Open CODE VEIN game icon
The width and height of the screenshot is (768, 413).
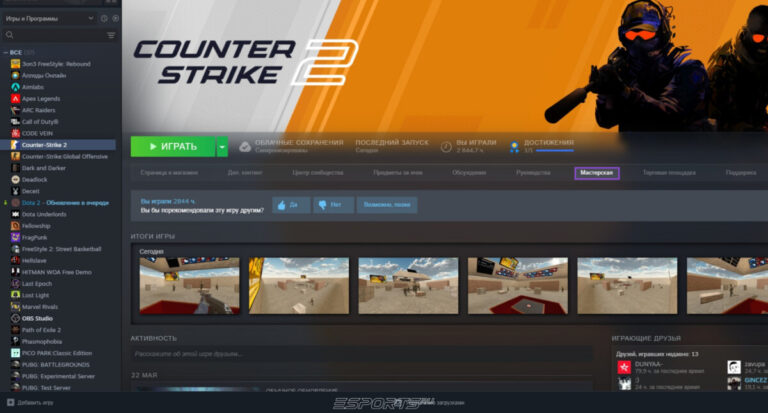(15, 133)
